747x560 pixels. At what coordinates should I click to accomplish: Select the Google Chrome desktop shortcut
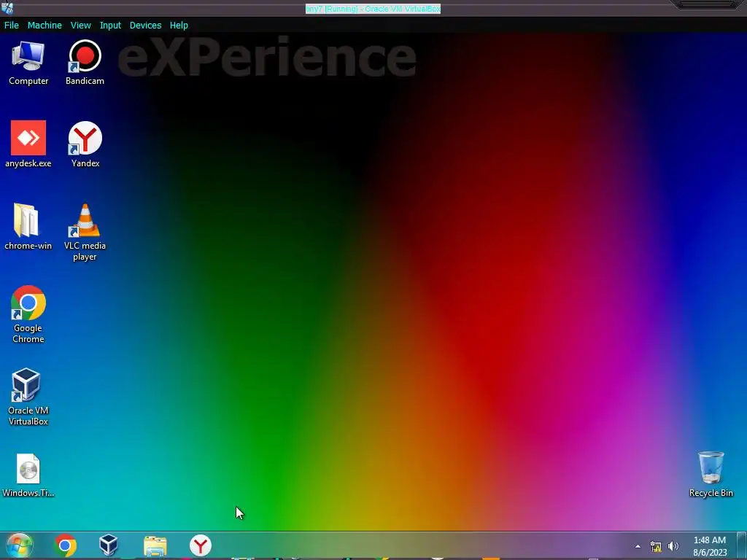[28, 315]
